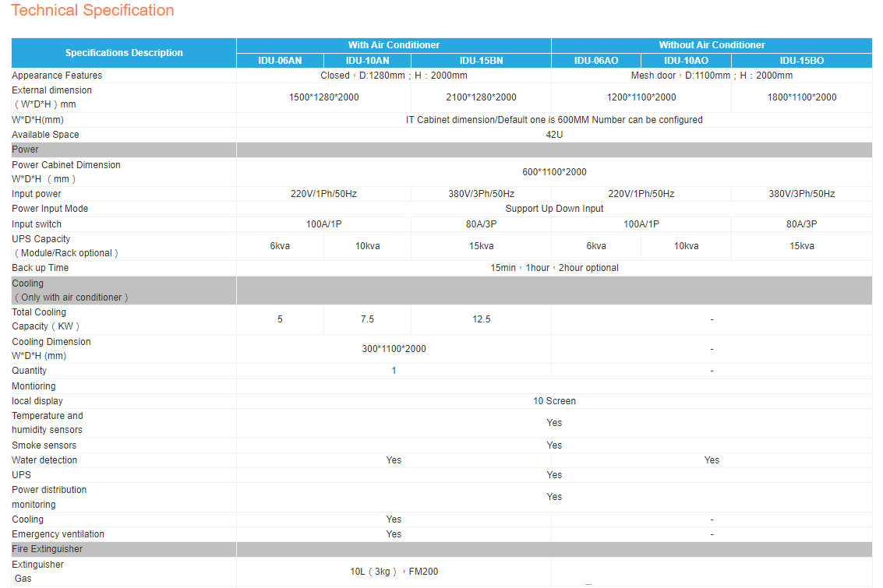The width and height of the screenshot is (883, 588).
Task: Click the Emergency ventilation row label
Action: 58,534
